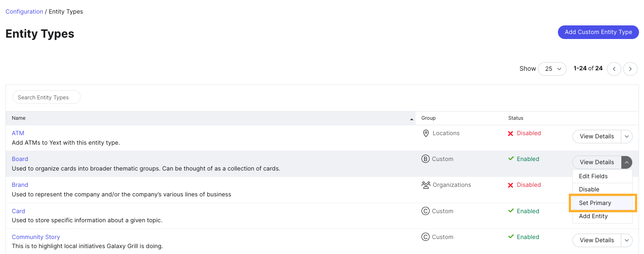Click the Board custom group icon

coord(426,159)
